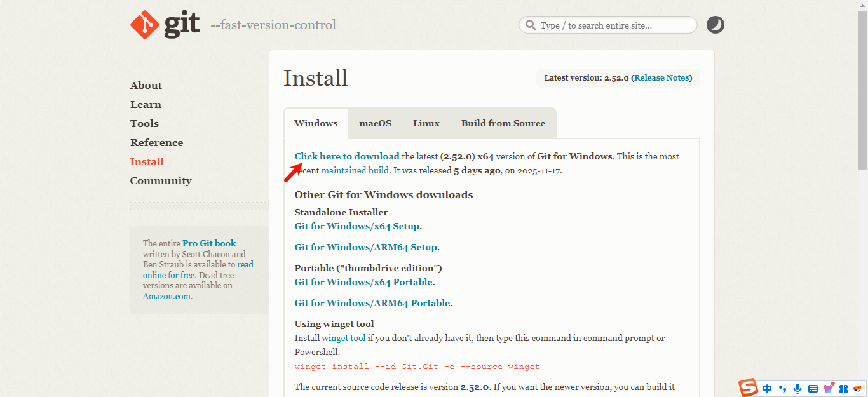This screenshot has height=397, width=868.
Task: Open Reference in the sidebar navigation
Action: [156, 143]
